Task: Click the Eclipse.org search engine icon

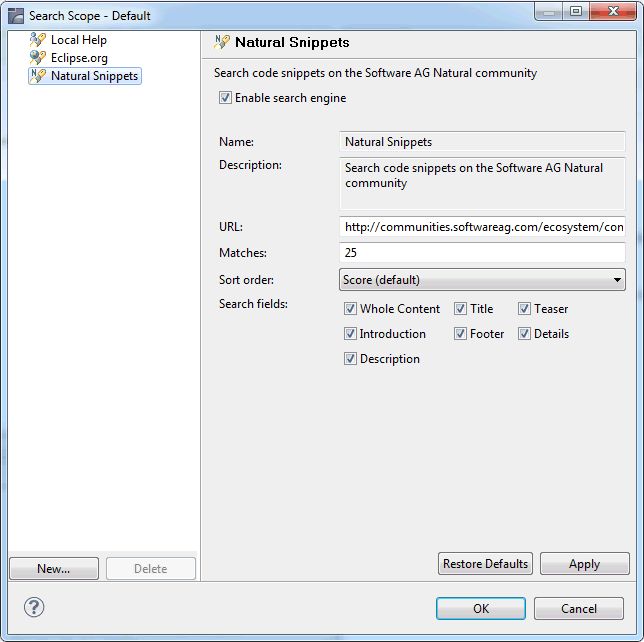Action: click(38, 58)
